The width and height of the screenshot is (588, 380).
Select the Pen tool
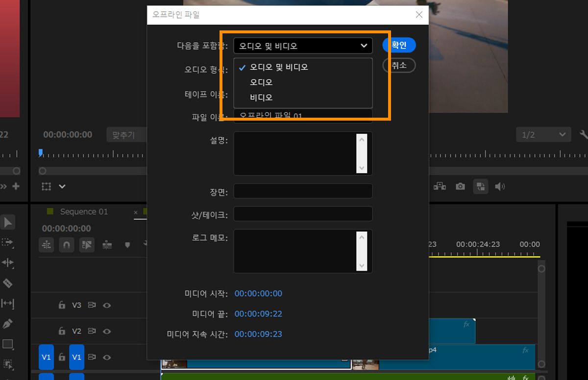pyautogui.click(x=8, y=324)
